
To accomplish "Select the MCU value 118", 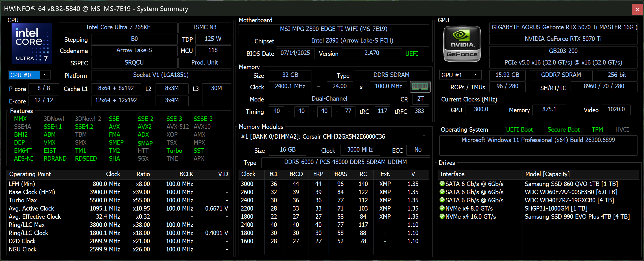I will click(x=213, y=50).
